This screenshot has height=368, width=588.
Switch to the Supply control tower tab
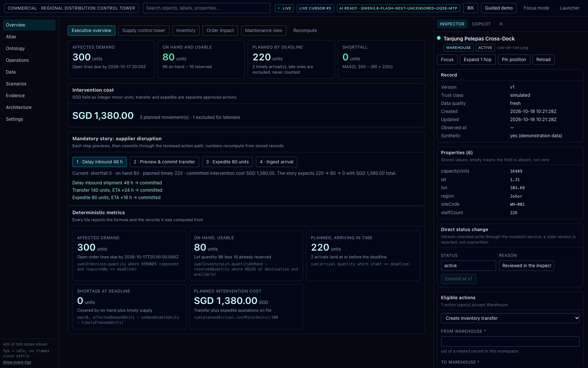click(144, 31)
